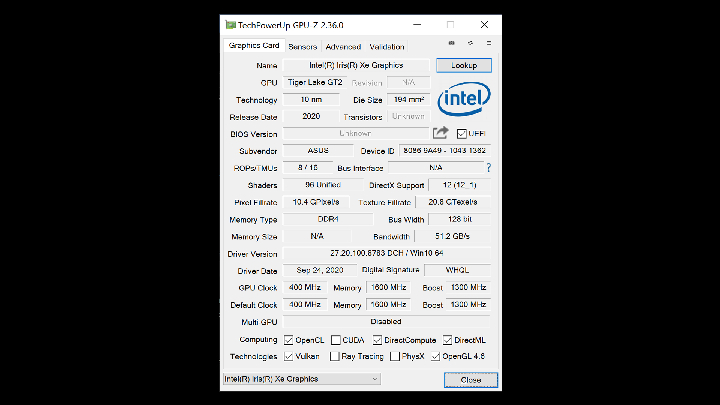The height and width of the screenshot is (405, 720).
Task: Toggle the UEFI checkbox
Action: [x=461, y=134]
